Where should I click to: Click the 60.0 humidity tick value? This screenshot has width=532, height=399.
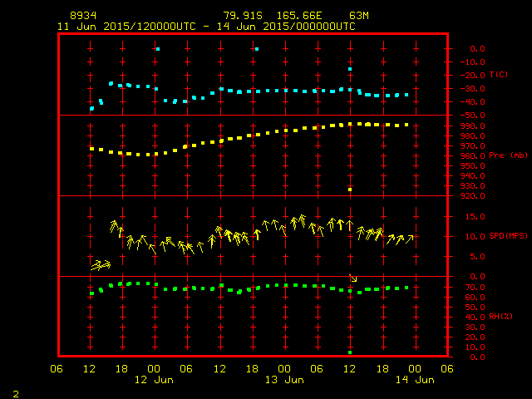pyautogui.click(x=475, y=298)
